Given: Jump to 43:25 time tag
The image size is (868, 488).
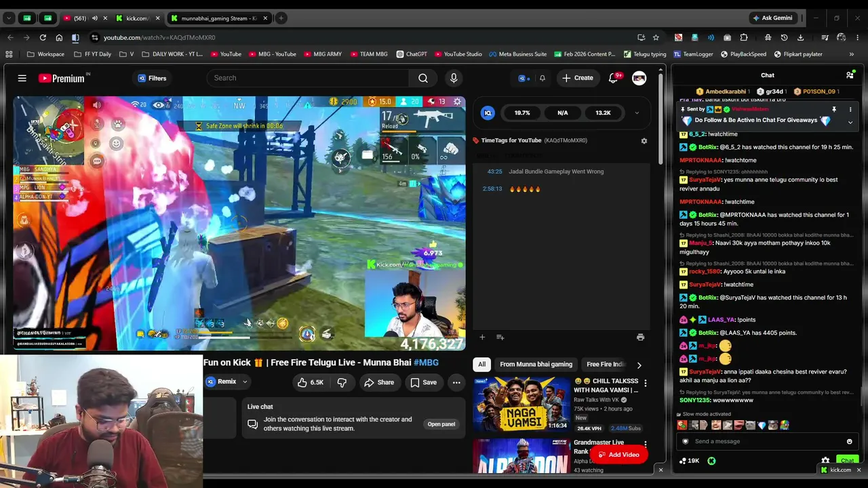Looking at the screenshot, I should 494,171.
